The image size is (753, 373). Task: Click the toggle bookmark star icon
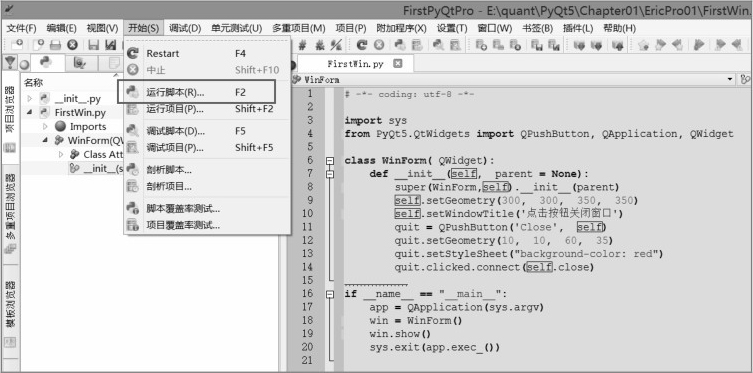point(644,45)
